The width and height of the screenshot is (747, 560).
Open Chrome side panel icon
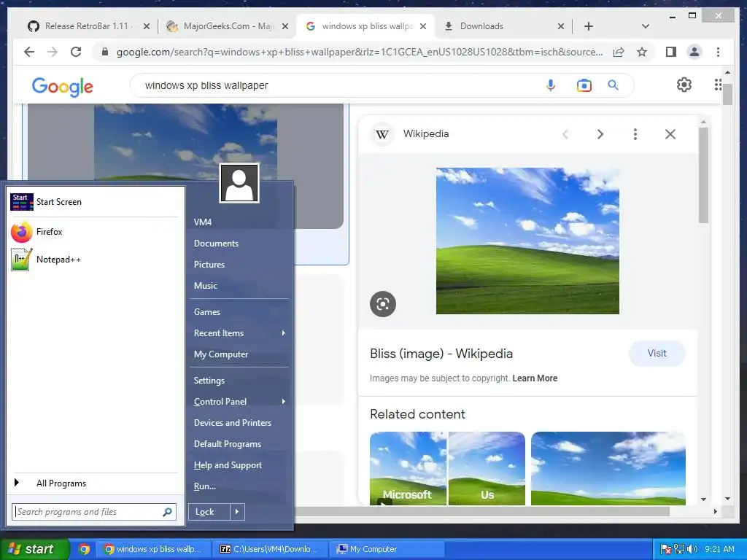(671, 52)
